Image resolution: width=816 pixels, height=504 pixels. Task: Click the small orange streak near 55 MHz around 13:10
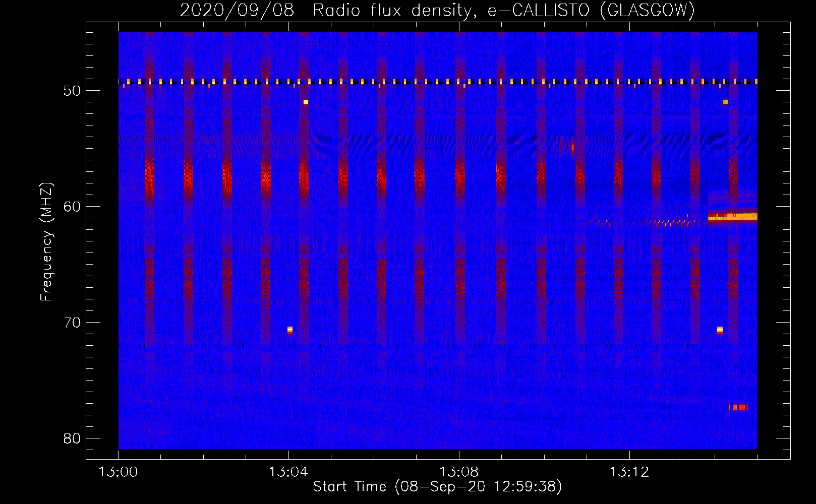click(572, 148)
